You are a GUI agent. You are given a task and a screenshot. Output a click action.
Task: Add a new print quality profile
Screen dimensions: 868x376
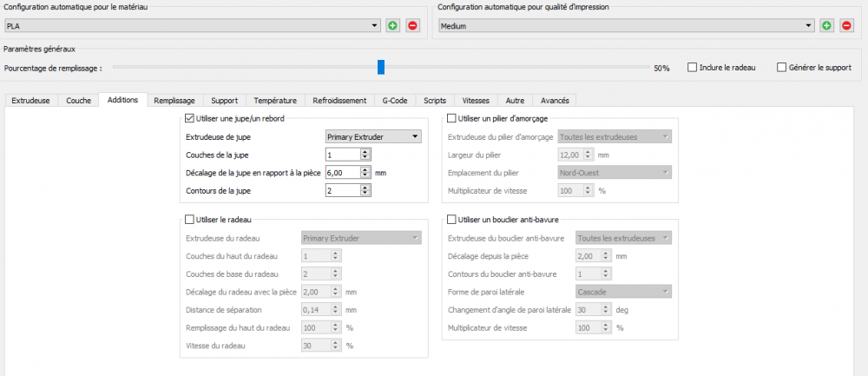[827, 26]
